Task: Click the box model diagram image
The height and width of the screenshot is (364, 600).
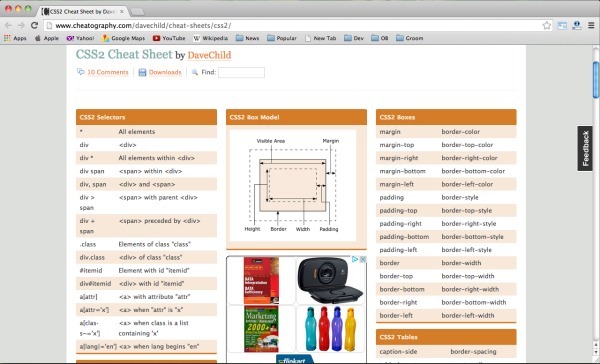Action: coord(293,185)
